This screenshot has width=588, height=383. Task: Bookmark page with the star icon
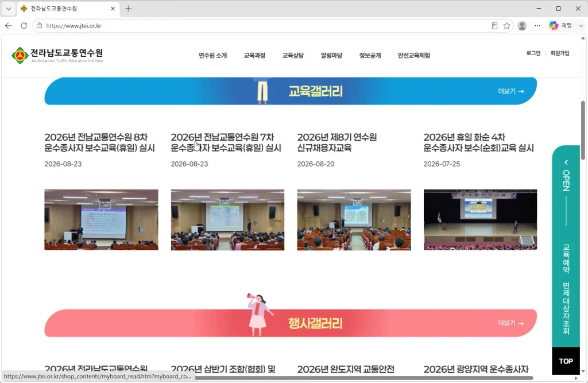point(506,25)
